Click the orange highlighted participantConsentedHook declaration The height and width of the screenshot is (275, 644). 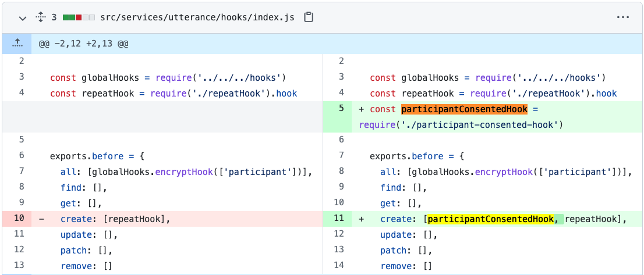(463, 109)
